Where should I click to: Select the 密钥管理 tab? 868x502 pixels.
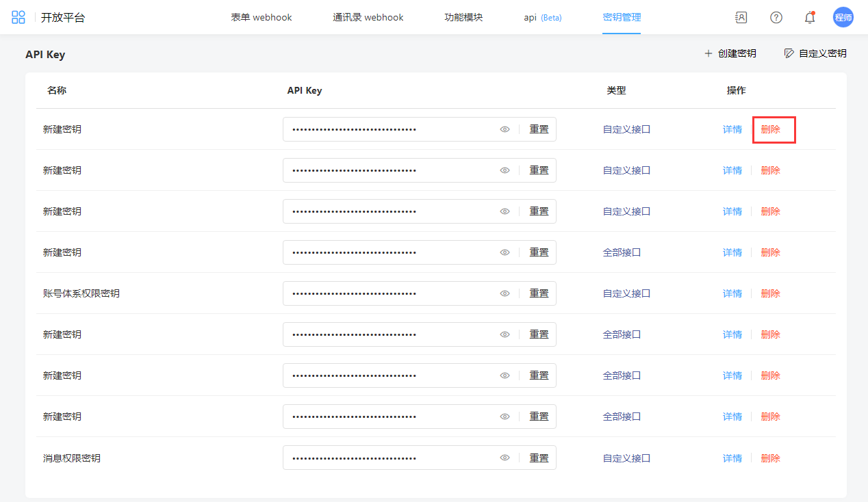pyautogui.click(x=622, y=18)
